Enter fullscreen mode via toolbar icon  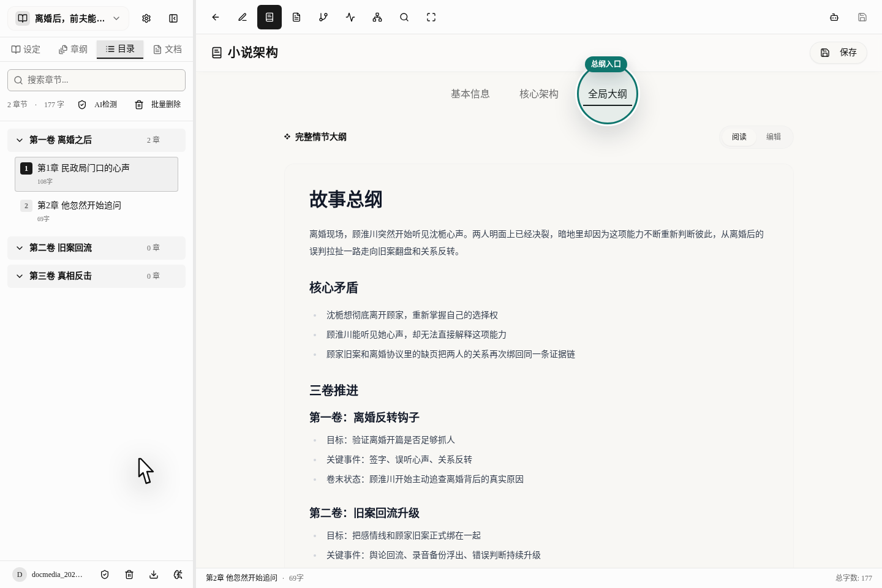(x=431, y=17)
